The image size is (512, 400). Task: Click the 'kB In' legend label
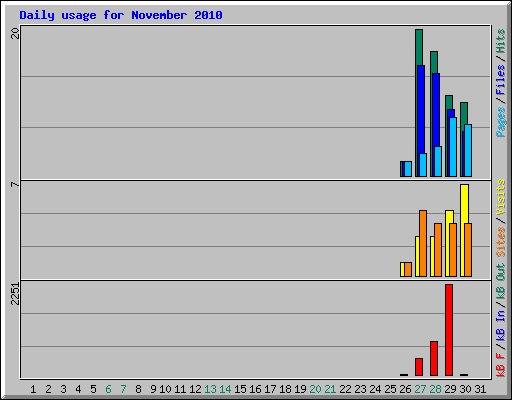[x=501, y=325]
